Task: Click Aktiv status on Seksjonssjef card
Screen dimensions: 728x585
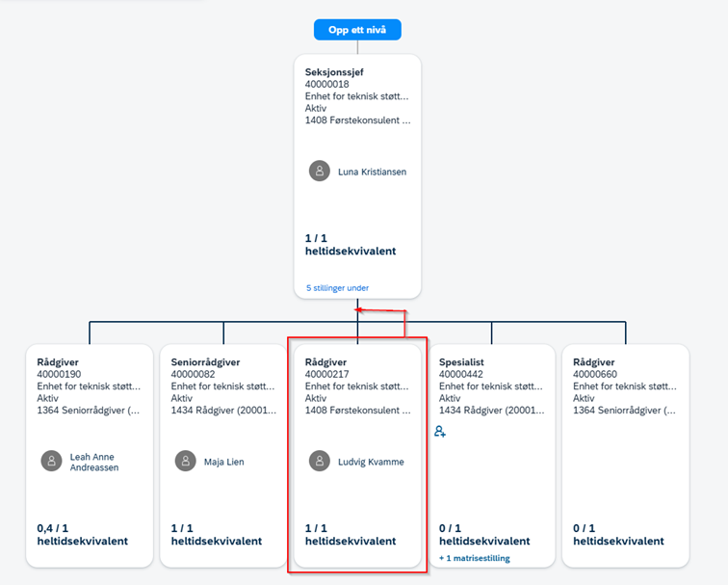Action: pos(316,108)
